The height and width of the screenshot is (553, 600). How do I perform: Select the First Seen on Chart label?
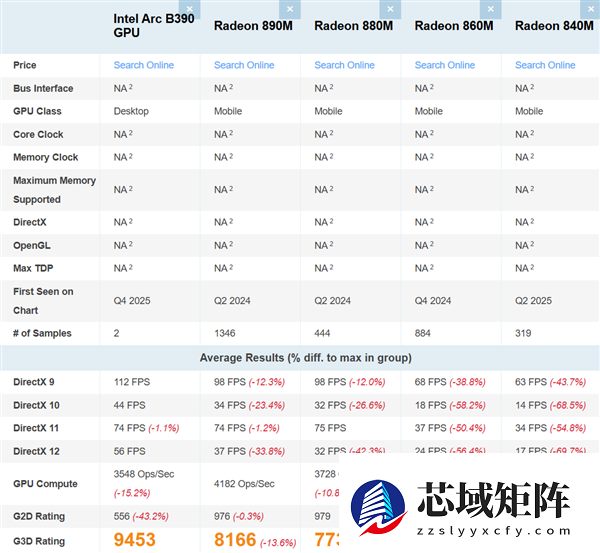point(43,301)
